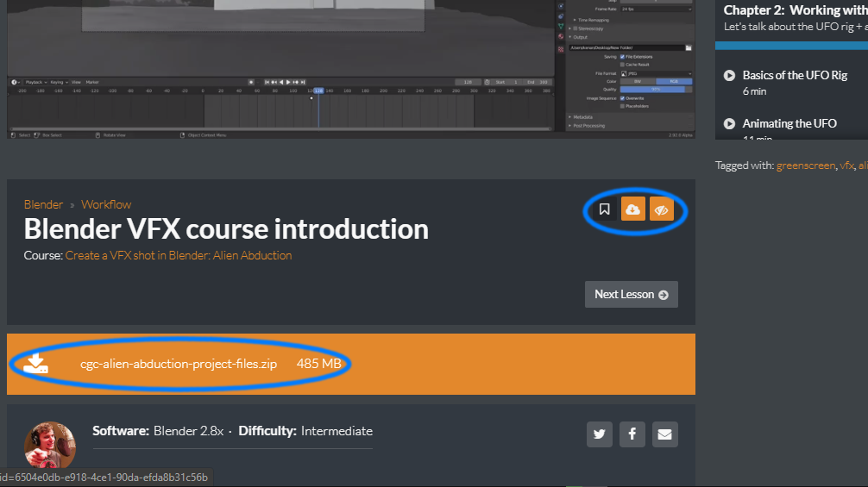868x487 pixels.
Task: Select the BW color mode
Action: click(638, 81)
